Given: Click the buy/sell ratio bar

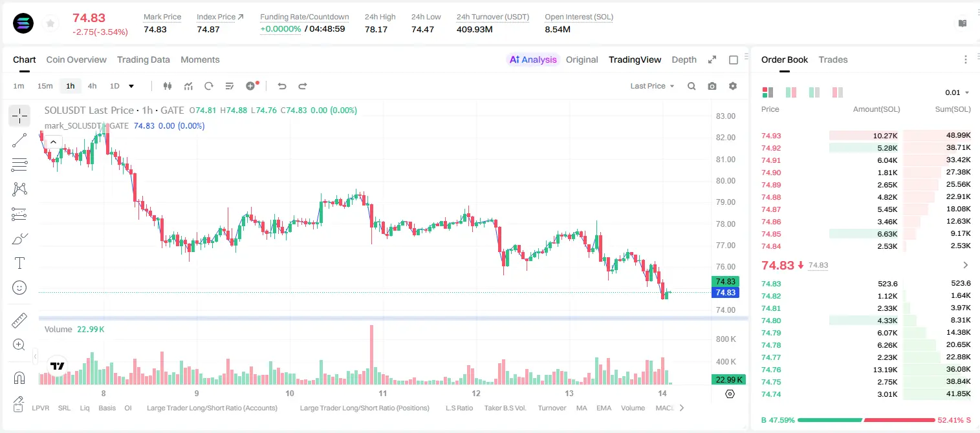Looking at the screenshot, I should pos(866,420).
